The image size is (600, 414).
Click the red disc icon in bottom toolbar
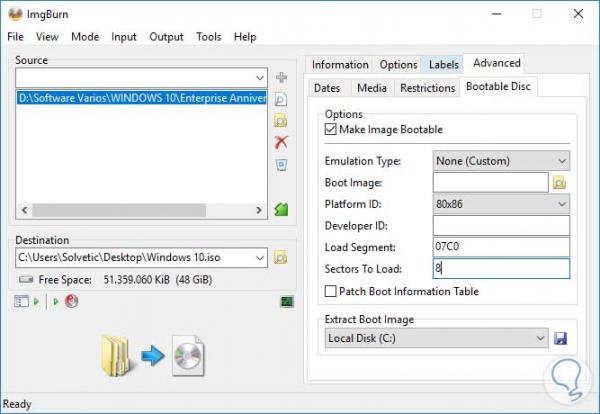72,301
